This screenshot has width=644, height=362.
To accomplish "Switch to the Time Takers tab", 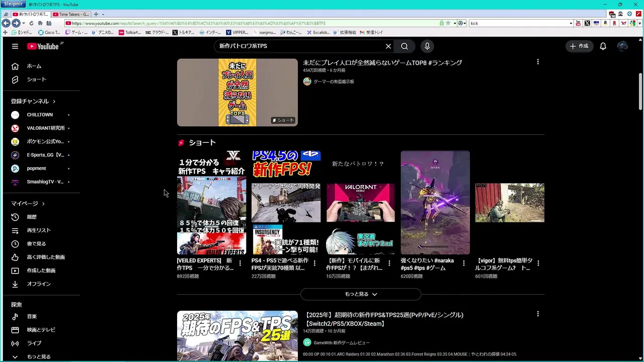I will [71, 14].
